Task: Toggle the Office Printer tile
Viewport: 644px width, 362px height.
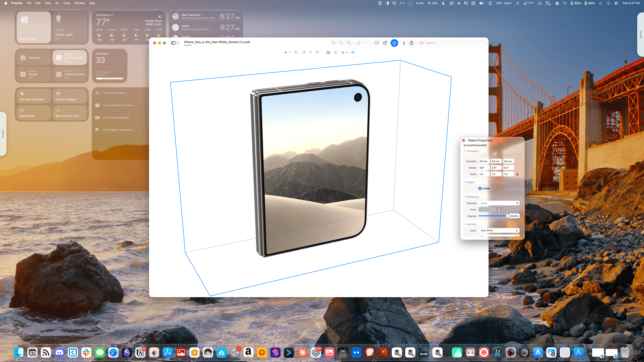Action: [34, 74]
